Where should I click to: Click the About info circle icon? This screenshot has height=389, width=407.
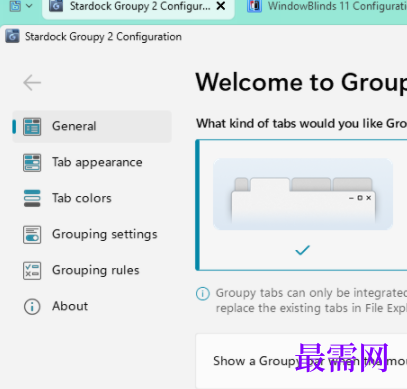point(32,306)
